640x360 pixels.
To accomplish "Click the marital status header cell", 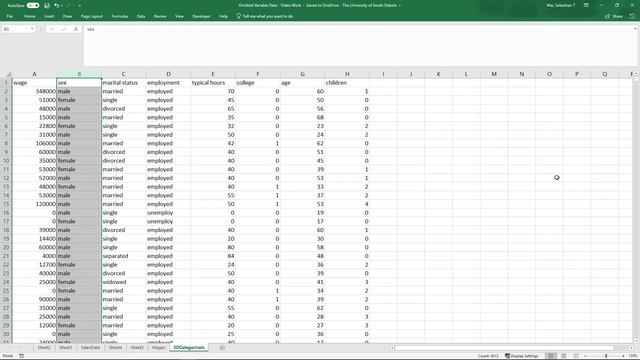I will click(123, 83).
